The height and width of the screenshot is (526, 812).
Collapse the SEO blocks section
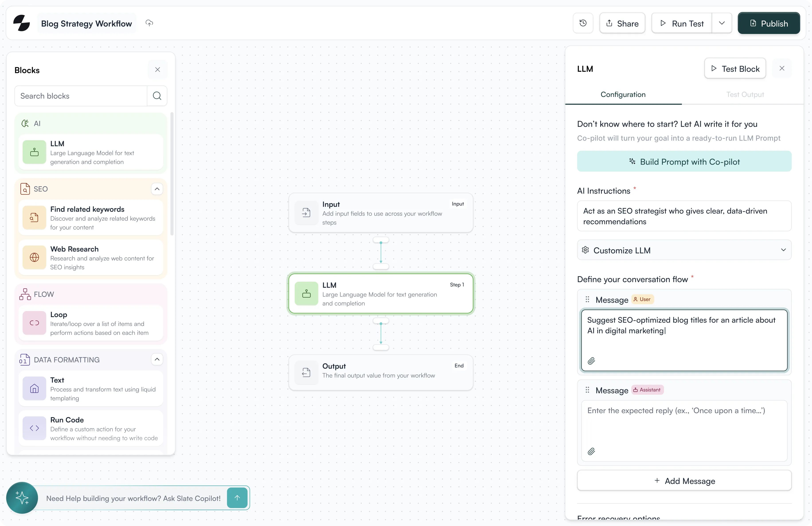157,189
